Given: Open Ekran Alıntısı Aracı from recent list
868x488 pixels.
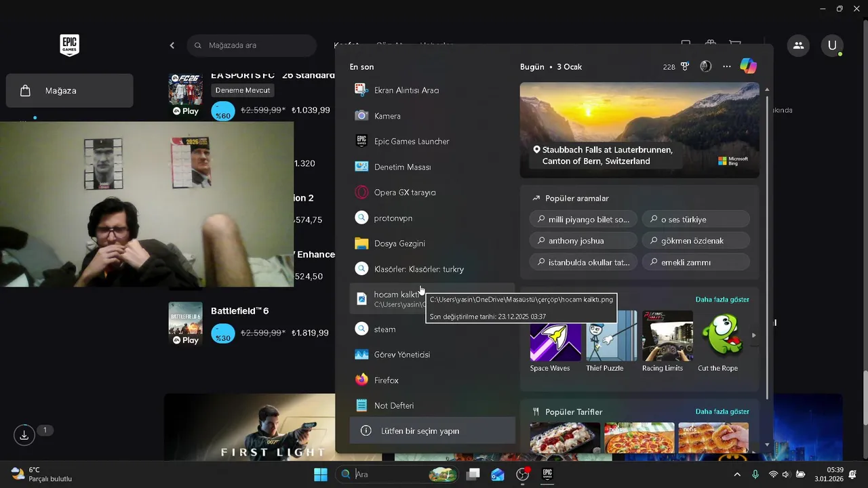Looking at the screenshot, I should click(432, 90).
